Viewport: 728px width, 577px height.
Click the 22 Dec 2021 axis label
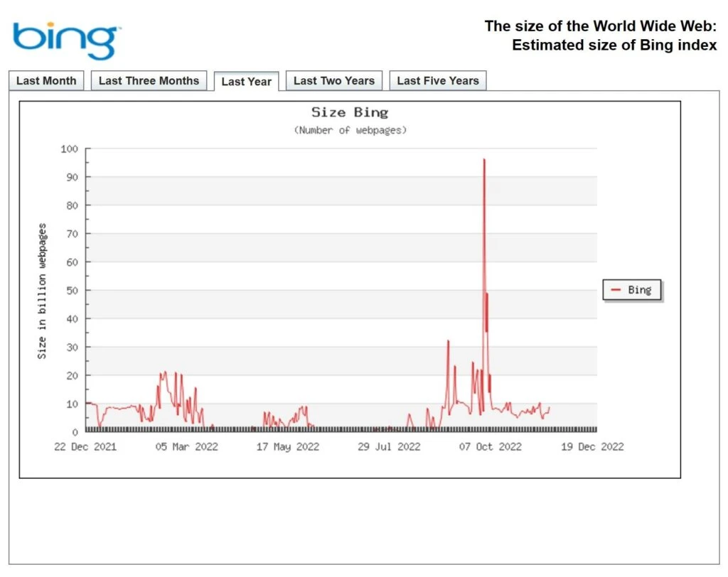tap(85, 446)
